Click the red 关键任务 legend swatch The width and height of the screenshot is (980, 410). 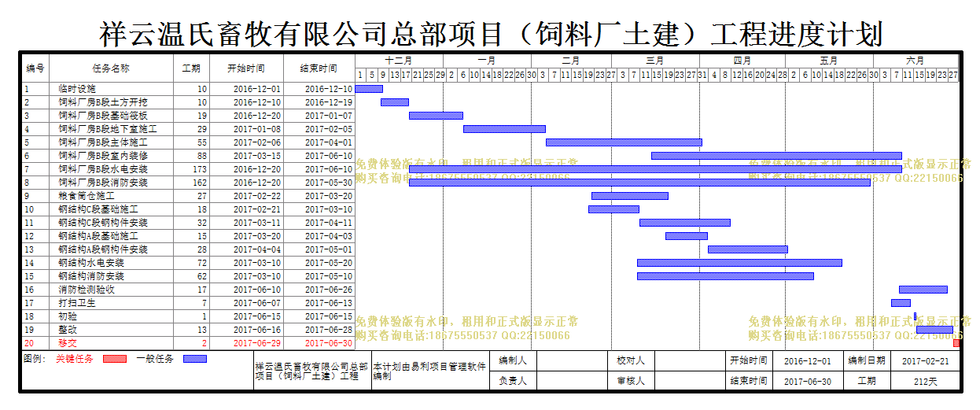click(x=115, y=359)
